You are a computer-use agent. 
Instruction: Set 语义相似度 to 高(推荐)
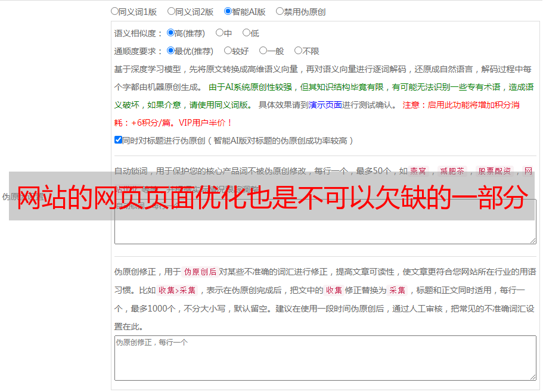click(x=170, y=33)
